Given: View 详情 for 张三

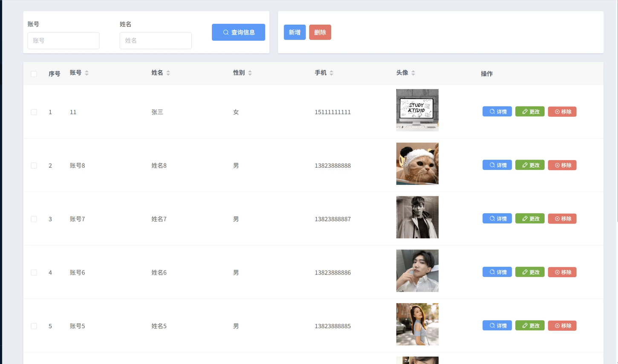Looking at the screenshot, I should [497, 112].
